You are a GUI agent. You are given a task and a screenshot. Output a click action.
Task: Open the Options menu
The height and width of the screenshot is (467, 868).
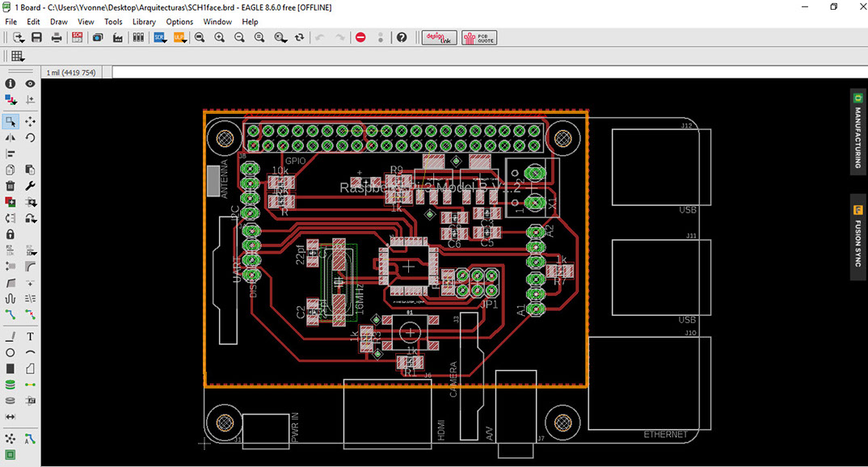coord(179,22)
